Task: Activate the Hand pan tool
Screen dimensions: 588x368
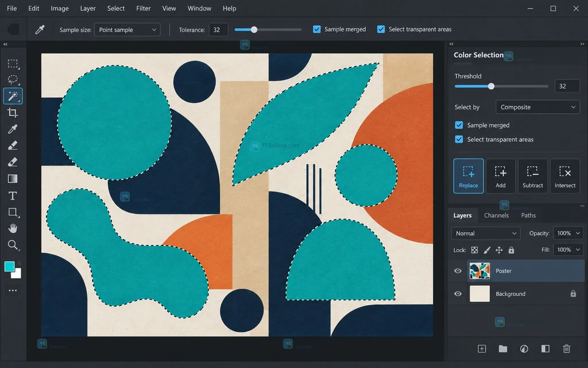Action: click(x=13, y=228)
